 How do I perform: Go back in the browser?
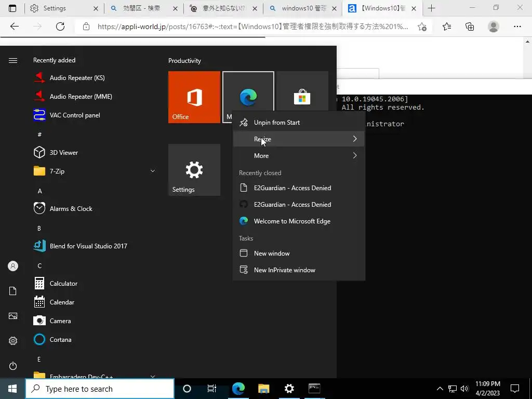tap(14, 26)
